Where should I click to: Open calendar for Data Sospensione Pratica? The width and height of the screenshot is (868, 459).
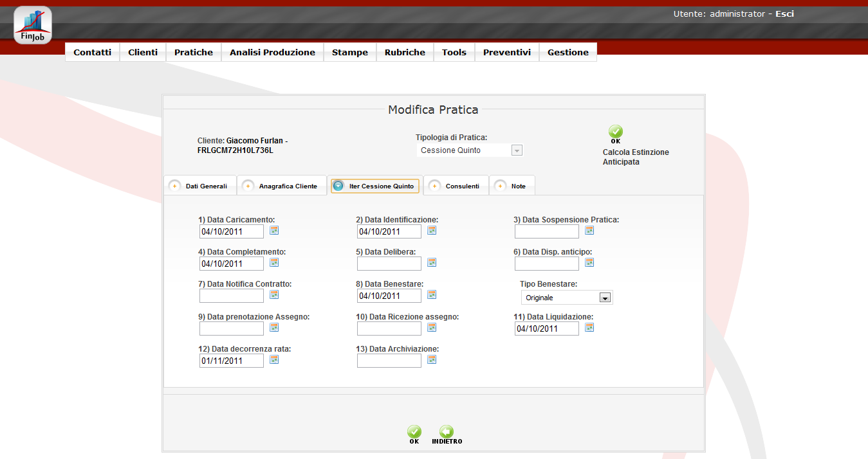589,230
